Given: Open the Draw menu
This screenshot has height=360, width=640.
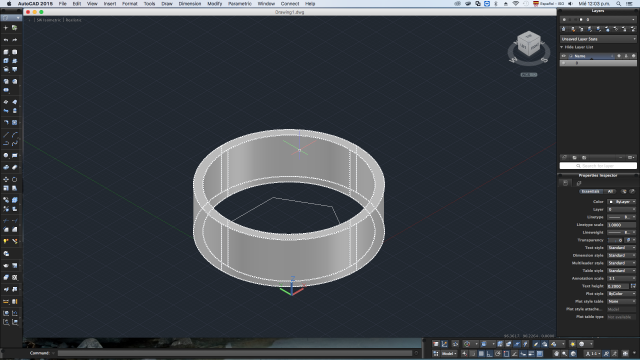Looking at the screenshot, I should click(x=167, y=4).
